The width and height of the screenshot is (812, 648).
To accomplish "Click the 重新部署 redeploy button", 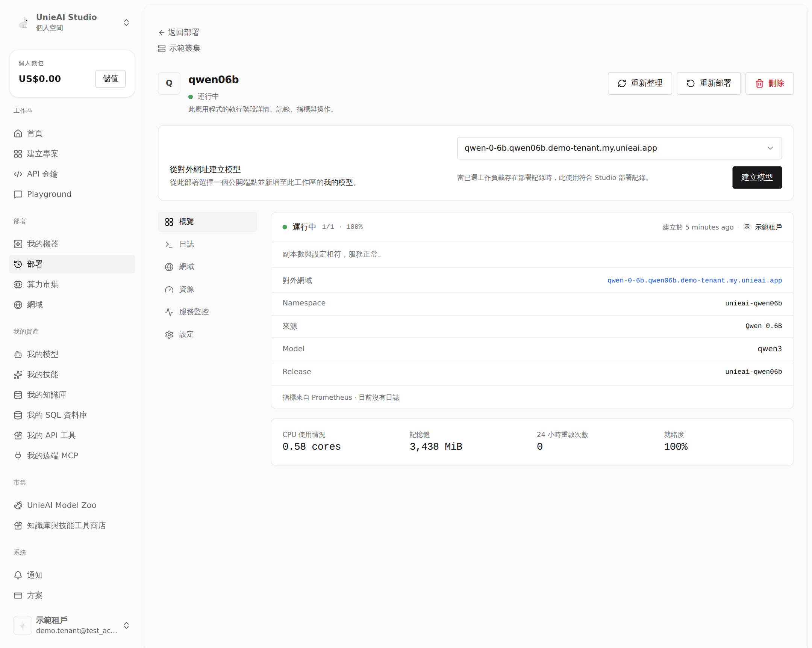I will click(x=708, y=83).
